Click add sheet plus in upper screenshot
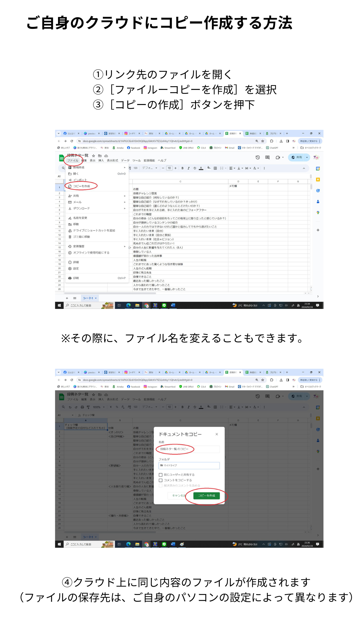 pos(67,298)
